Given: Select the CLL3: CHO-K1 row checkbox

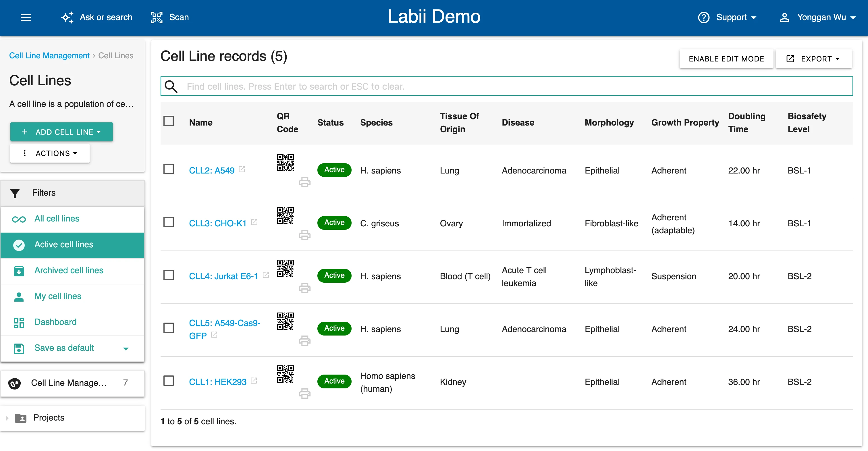Looking at the screenshot, I should pyautogui.click(x=169, y=222).
